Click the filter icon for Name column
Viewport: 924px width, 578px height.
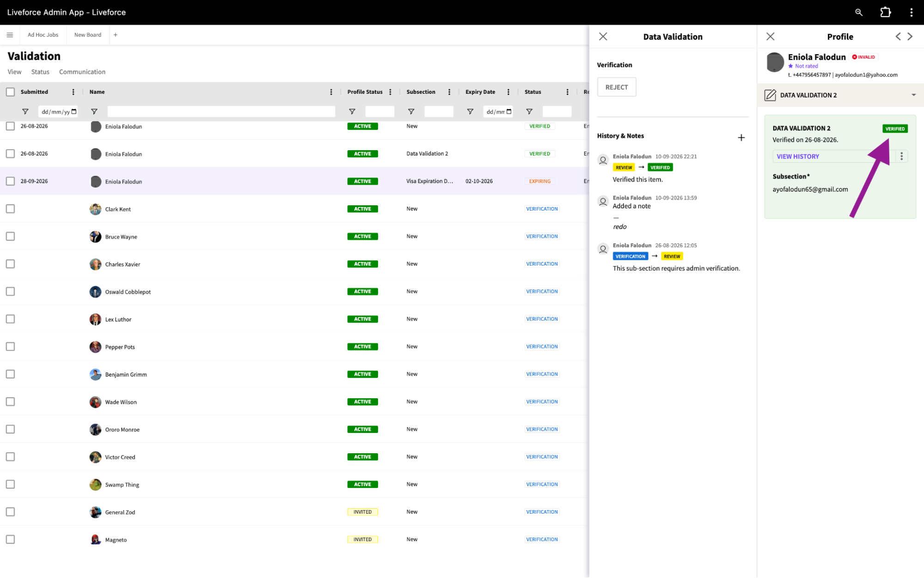[94, 112]
